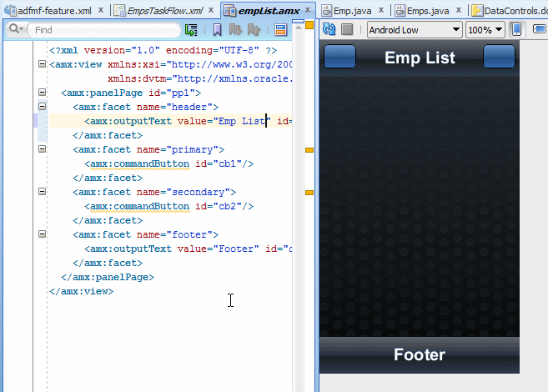Close the adfmf-feature.xml tab
This screenshot has width=548, height=392.
pyautogui.click(x=101, y=11)
